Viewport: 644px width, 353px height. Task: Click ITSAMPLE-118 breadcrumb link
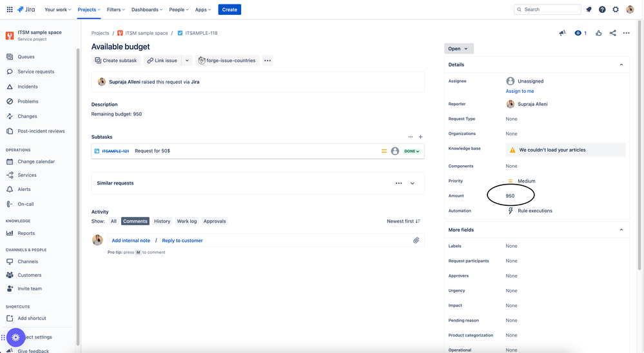coord(201,33)
